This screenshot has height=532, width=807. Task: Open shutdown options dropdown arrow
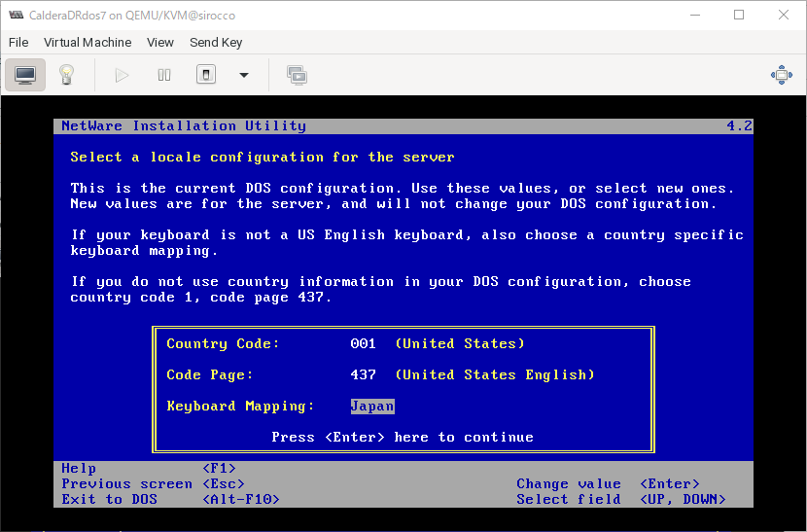click(244, 75)
